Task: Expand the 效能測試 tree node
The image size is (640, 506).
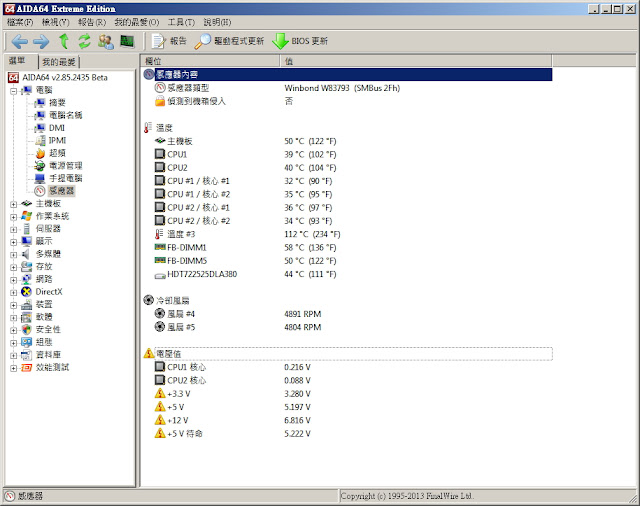Action: click(13, 368)
